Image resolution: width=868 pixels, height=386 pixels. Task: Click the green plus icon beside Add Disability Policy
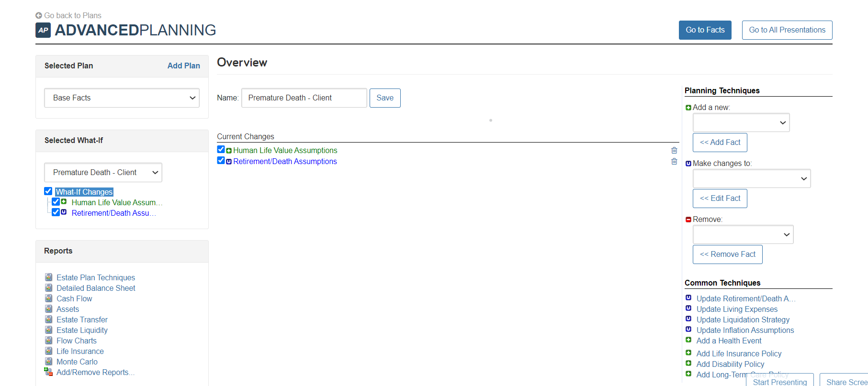[x=688, y=363]
